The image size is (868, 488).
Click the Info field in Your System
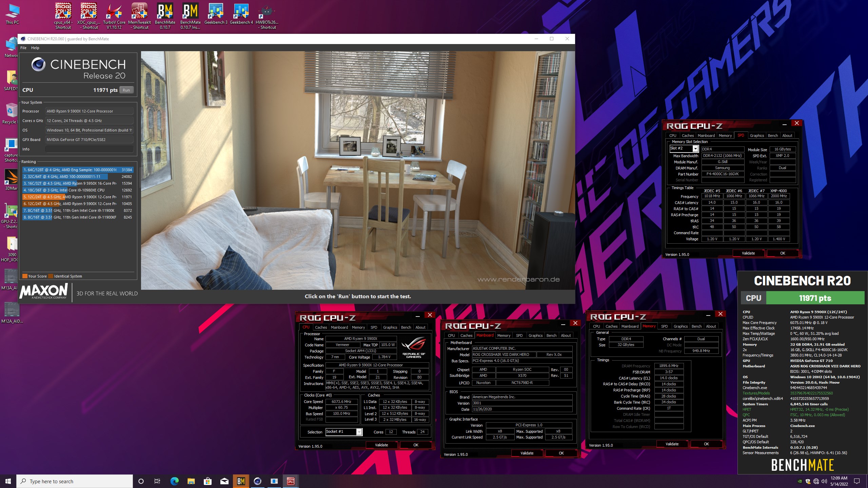[89, 149]
